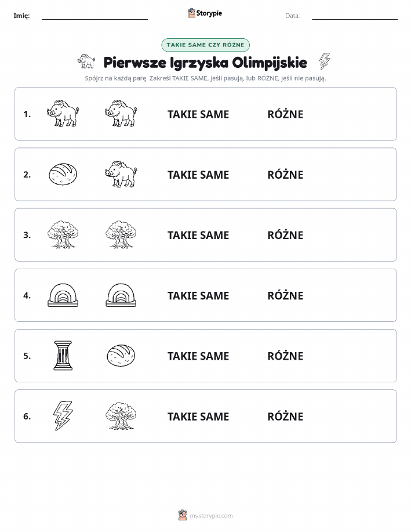Select RÓŻNE in row 2
This screenshot has height=532, width=411.
coord(286,175)
